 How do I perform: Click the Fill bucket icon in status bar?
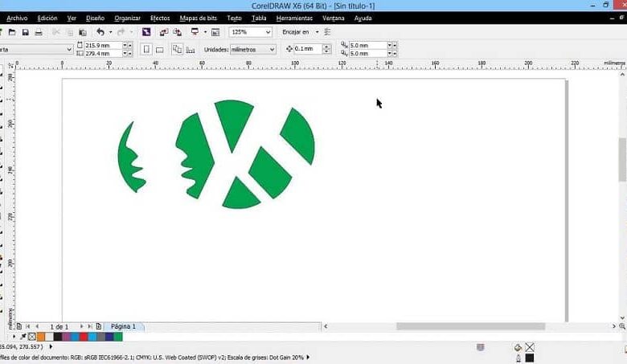518,347
